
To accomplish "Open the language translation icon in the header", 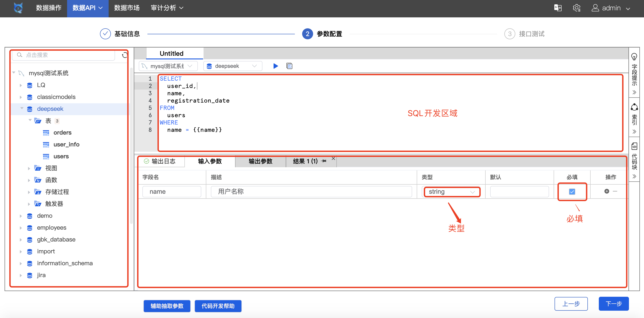I will 558,8.
